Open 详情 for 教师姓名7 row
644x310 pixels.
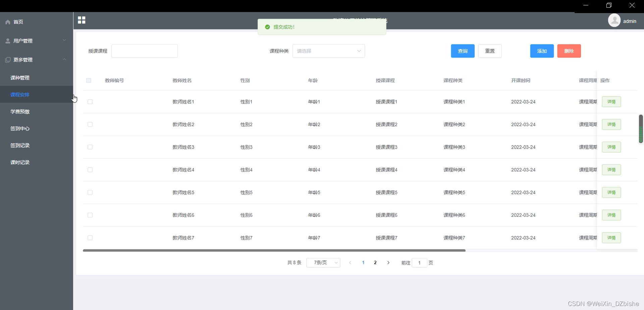pyautogui.click(x=611, y=238)
